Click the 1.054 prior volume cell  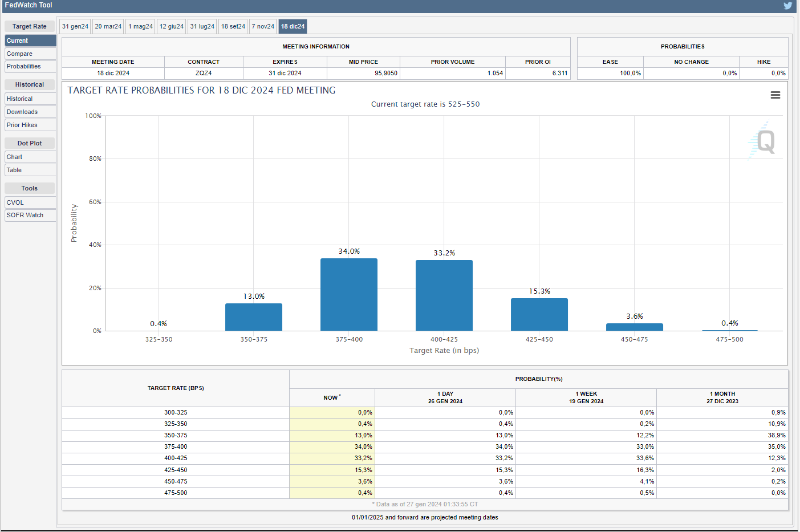pyautogui.click(x=453, y=73)
